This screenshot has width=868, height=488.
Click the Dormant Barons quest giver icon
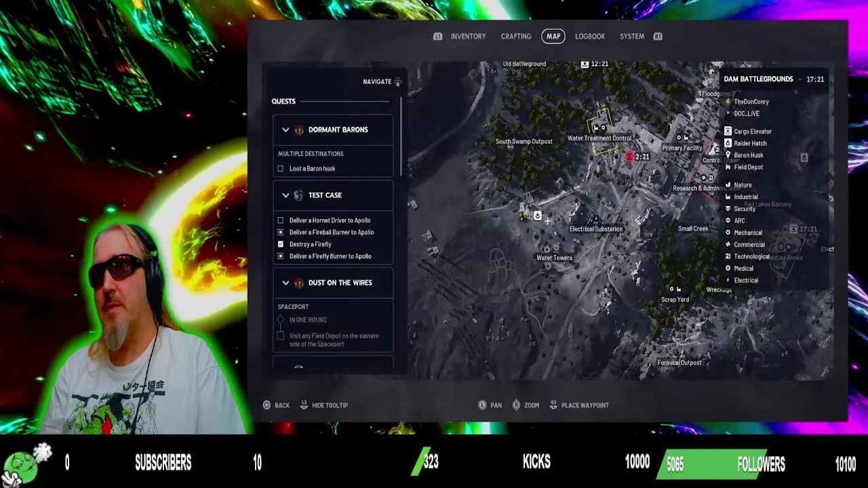[x=299, y=129]
